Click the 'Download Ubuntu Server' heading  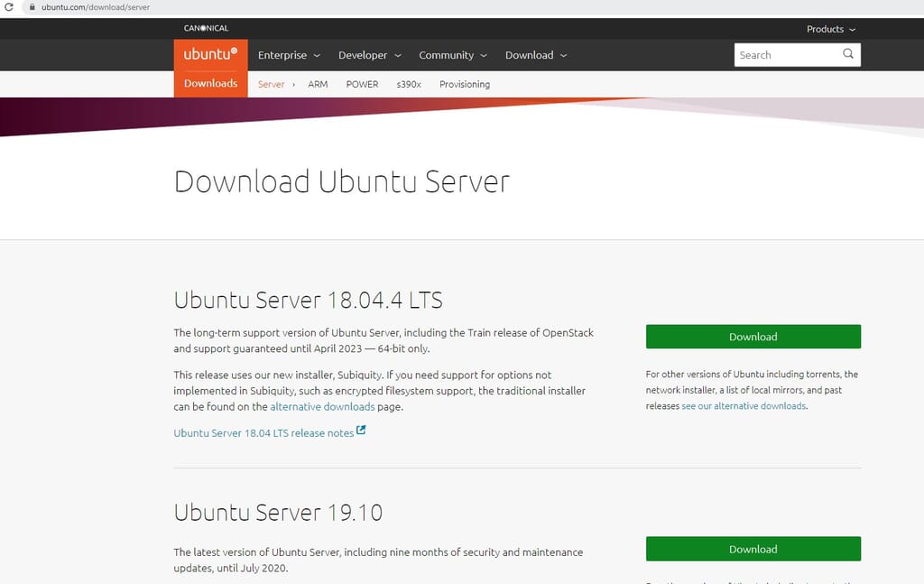click(x=342, y=181)
